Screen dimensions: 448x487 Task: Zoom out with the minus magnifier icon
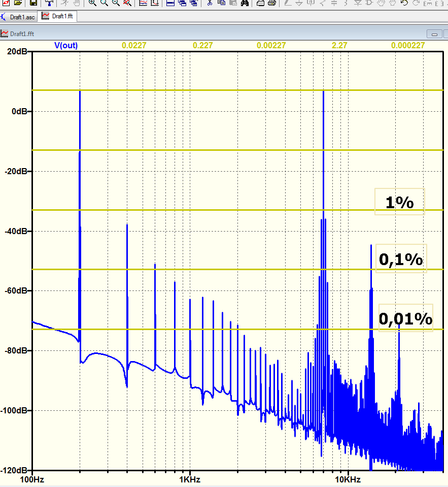115,3
